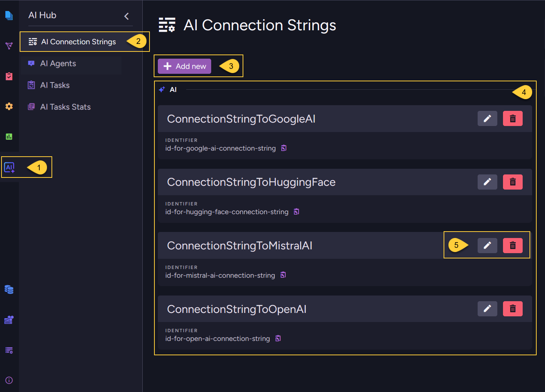Select AI Agents in the AI Hub menu
The height and width of the screenshot is (392, 545).
pyautogui.click(x=58, y=63)
